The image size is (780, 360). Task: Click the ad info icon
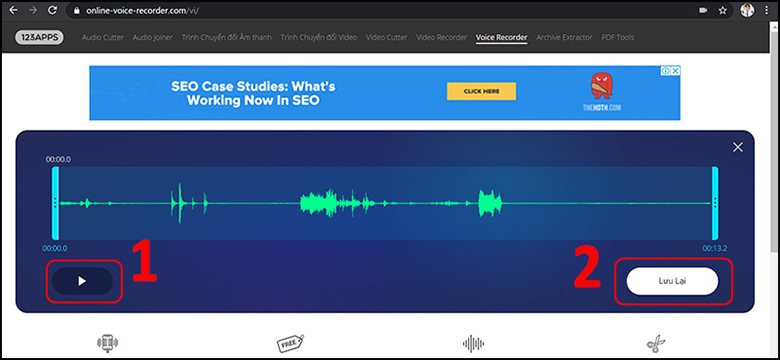[667, 71]
